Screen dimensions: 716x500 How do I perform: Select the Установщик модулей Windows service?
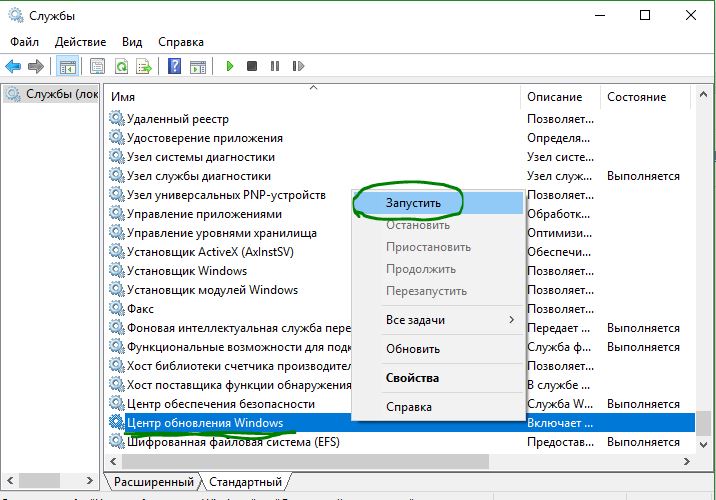click(x=212, y=290)
